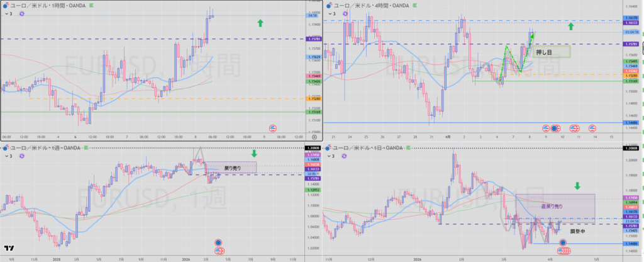
Task: Select the 戻り売り rectangle on weekly chart
Action: click(x=237, y=168)
